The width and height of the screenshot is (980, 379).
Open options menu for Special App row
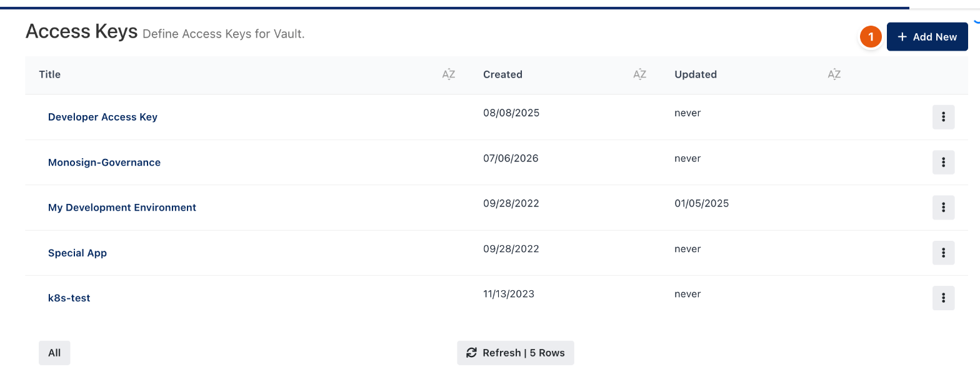[x=943, y=253]
